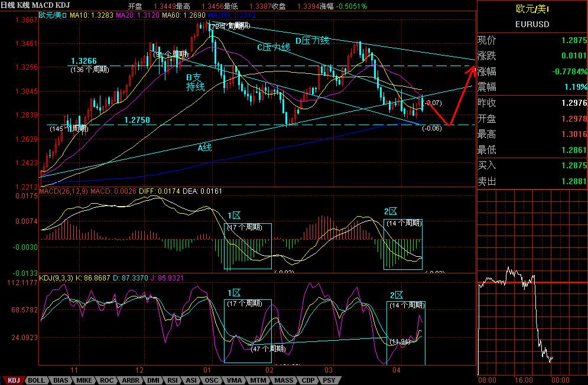Click the DEA: 0.0161 readout

coord(202,191)
